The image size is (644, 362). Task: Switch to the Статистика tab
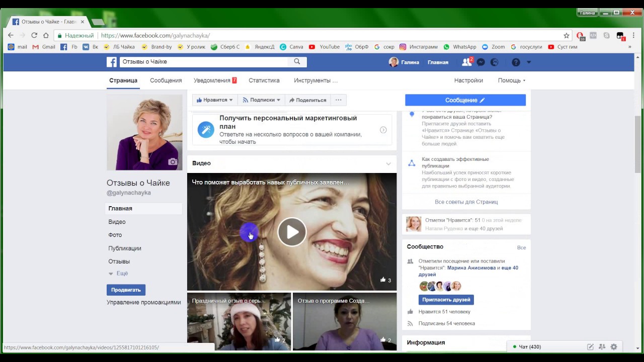(264, 80)
